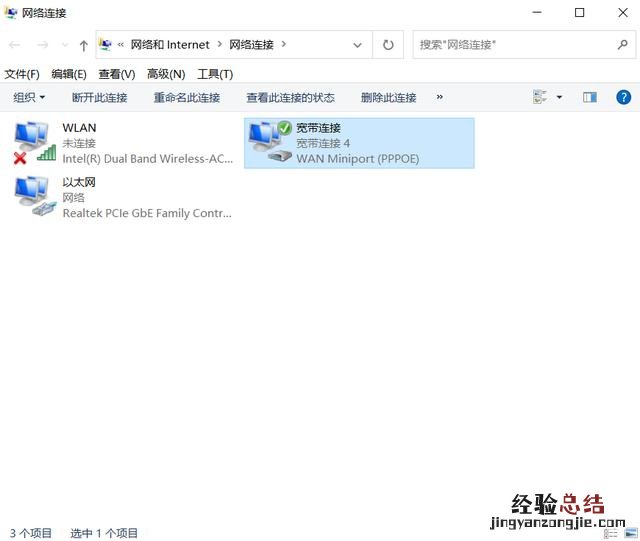Select 网络和 Internet in the breadcrumb

tap(170, 45)
